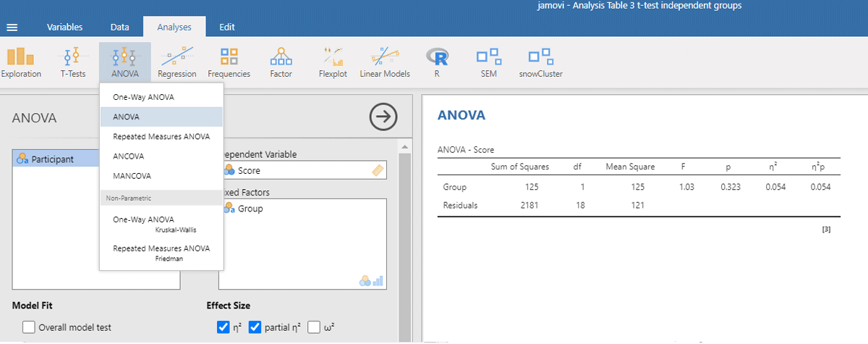
Task: Open the snowCluster module
Action: coord(540,62)
